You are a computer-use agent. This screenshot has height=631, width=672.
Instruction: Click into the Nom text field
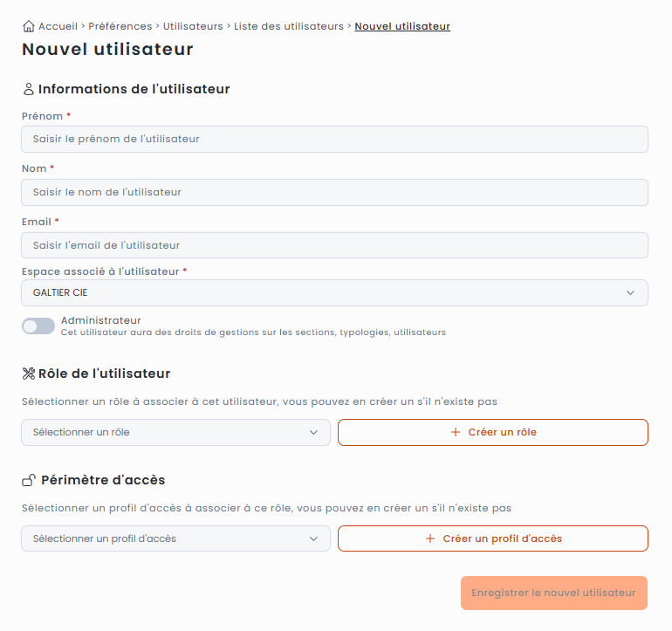tap(334, 192)
